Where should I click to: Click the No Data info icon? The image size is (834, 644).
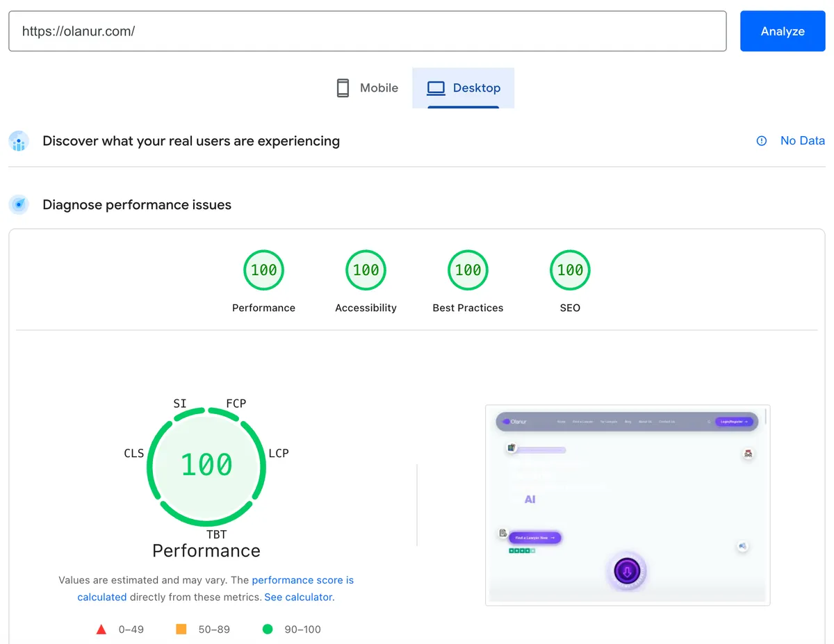(762, 141)
